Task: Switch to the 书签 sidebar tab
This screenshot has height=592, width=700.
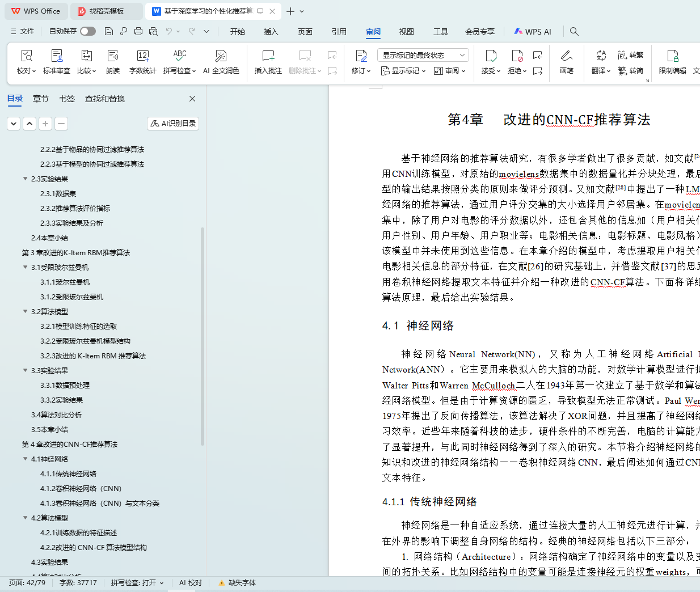Action: pyautogui.click(x=67, y=99)
